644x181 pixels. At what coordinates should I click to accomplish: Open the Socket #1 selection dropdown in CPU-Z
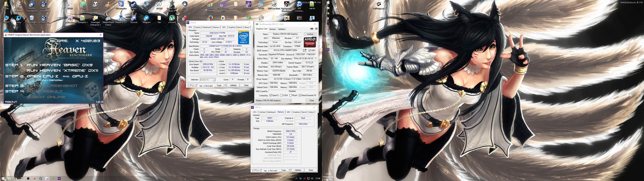(207, 80)
